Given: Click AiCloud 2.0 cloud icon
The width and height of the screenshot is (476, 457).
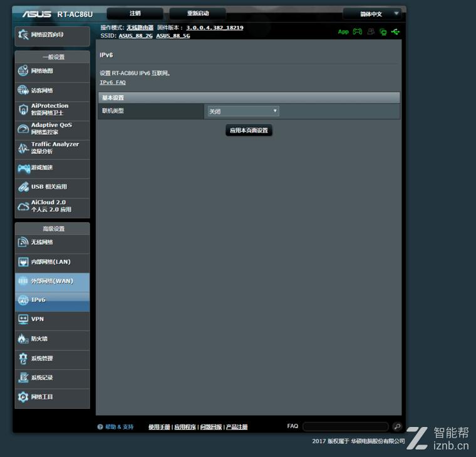Looking at the screenshot, I should [x=23, y=207].
